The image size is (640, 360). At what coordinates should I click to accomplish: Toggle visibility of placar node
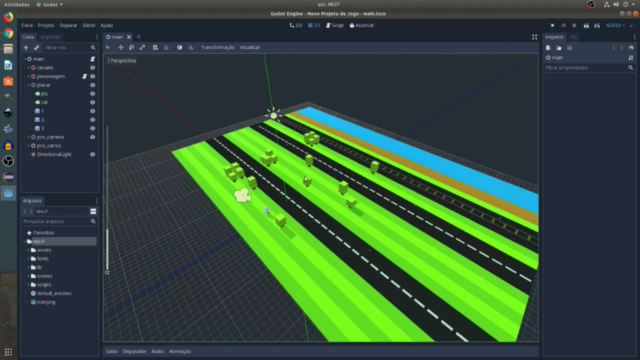click(93, 85)
